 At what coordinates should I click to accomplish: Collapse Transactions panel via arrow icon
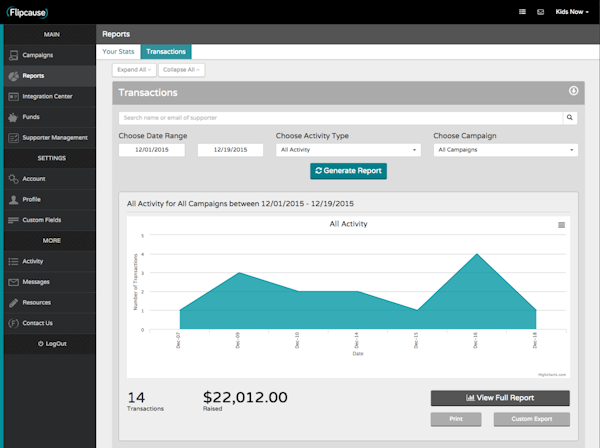point(574,91)
